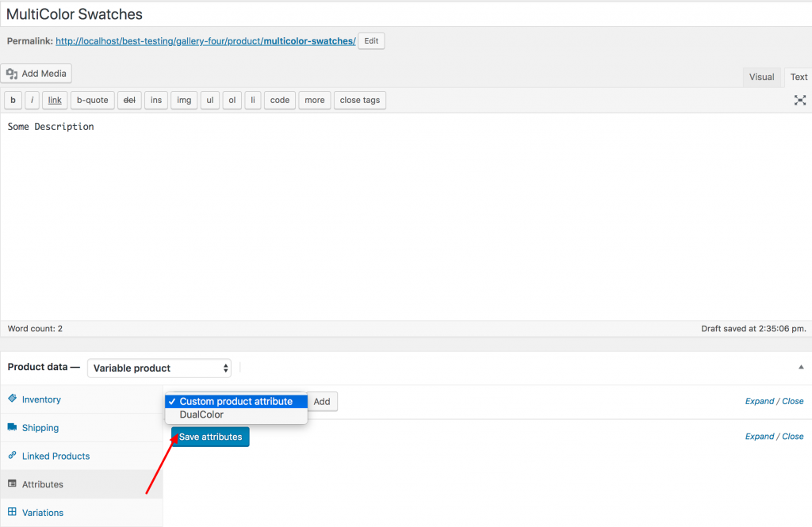Select DualColor from the attribute dropdown

(x=201, y=414)
